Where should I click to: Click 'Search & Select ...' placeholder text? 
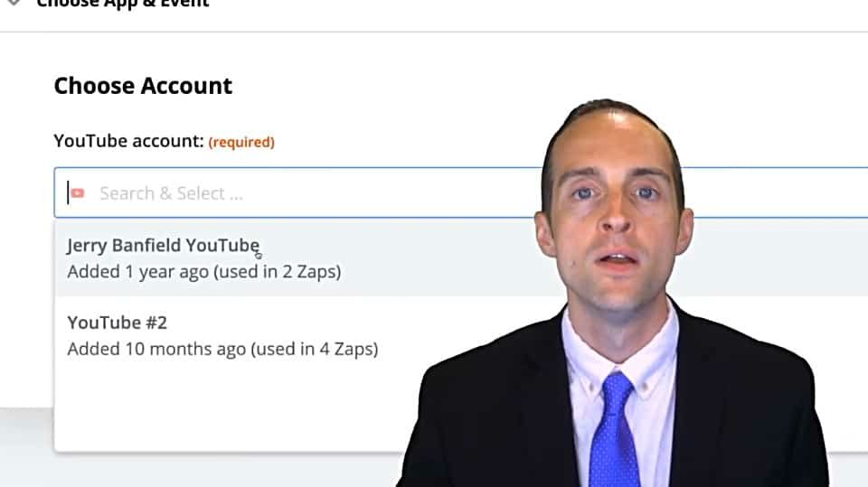171,193
